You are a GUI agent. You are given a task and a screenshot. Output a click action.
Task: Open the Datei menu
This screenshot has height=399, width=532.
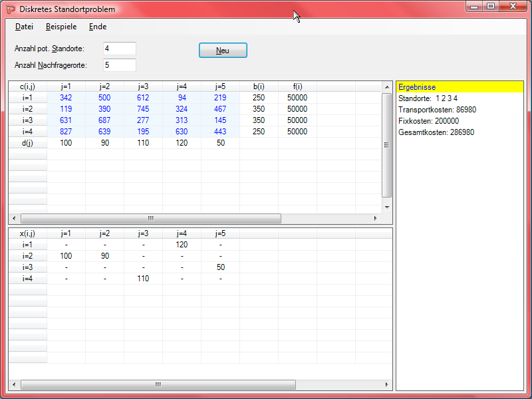[24, 27]
